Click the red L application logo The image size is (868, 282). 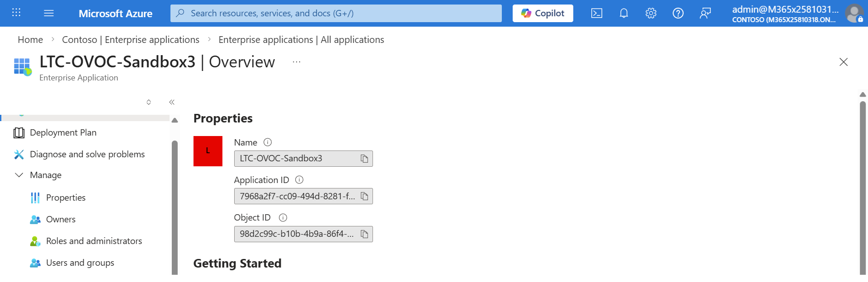pyautogui.click(x=208, y=151)
